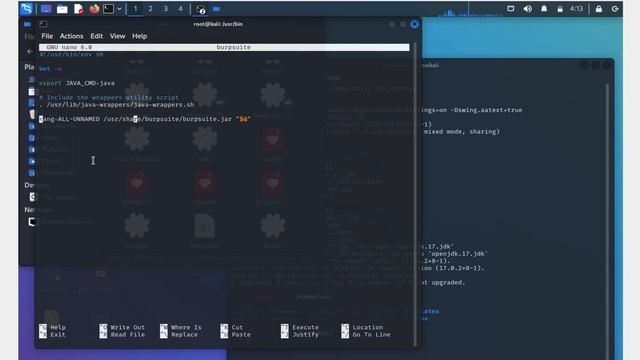640x360 pixels.
Task: Click the Include the wrappers utility comment
Action: click(109, 98)
